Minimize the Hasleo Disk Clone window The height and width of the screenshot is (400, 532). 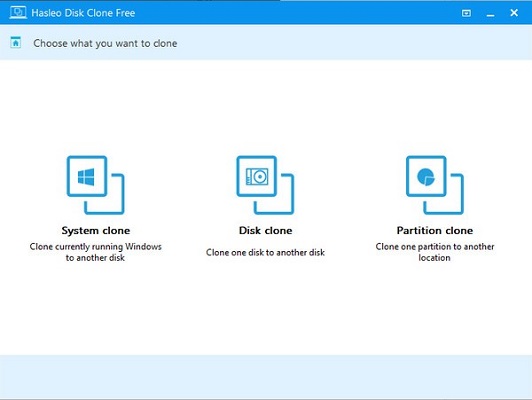(490, 14)
